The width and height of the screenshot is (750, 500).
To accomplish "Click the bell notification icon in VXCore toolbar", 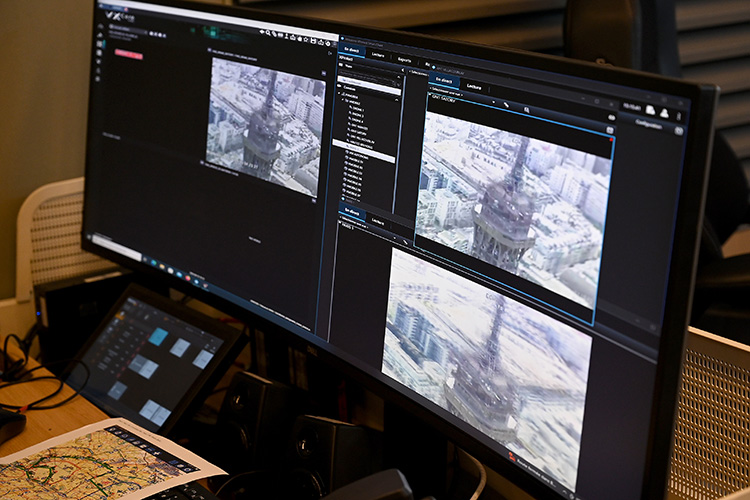I will click(x=299, y=39).
